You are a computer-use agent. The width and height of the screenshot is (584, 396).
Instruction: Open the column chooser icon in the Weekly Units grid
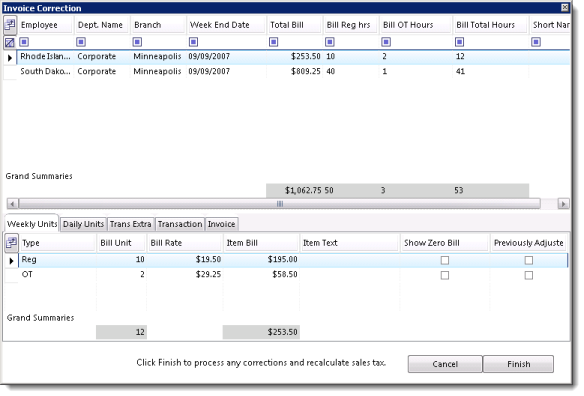coord(12,243)
